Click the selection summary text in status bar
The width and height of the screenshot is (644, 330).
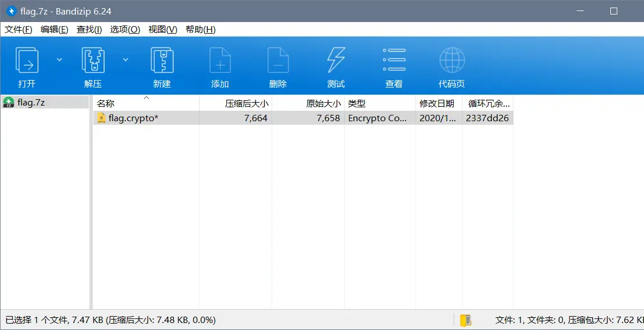pyautogui.click(x=110, y=320)
